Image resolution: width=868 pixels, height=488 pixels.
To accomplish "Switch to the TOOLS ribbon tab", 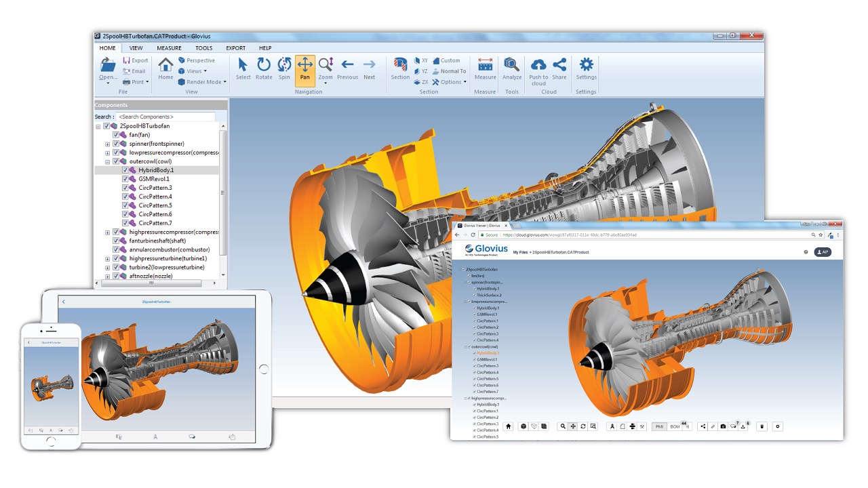I will 204,48.
